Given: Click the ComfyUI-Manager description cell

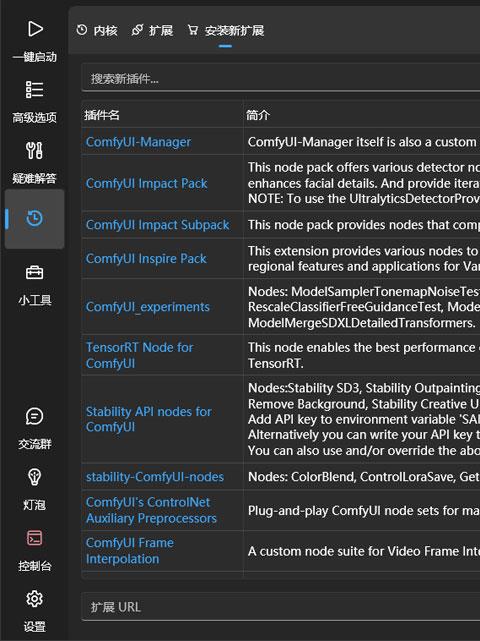Looking at the screenshot, I should coord(364,142).
